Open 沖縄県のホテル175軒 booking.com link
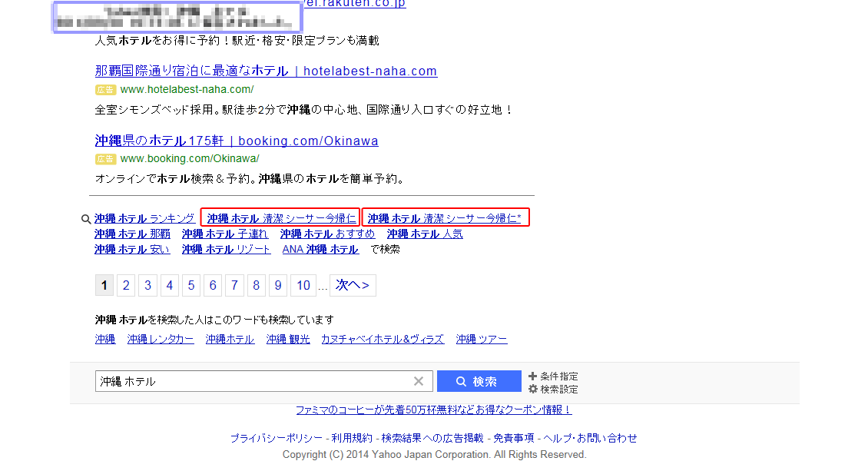This screenshot has height=461, width=868. (237, 141)
